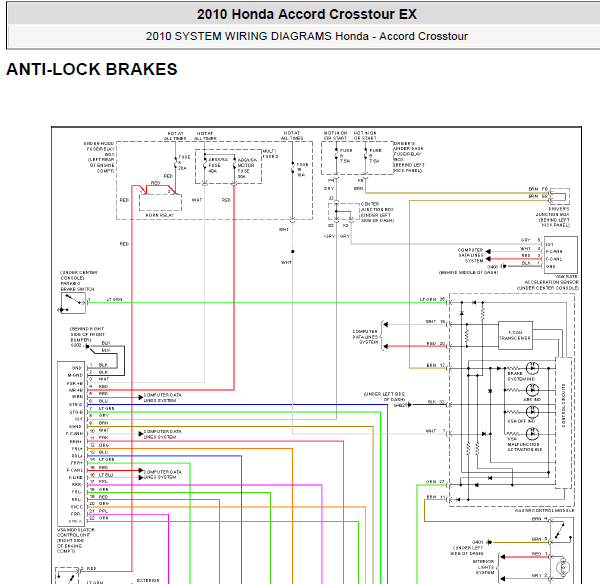
Task: Click the 'BRN 17' pin label
Action: [x=436, y=365]
